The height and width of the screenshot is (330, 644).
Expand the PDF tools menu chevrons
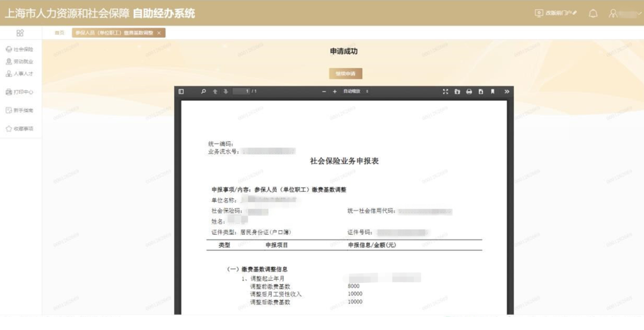coord(507,92)
